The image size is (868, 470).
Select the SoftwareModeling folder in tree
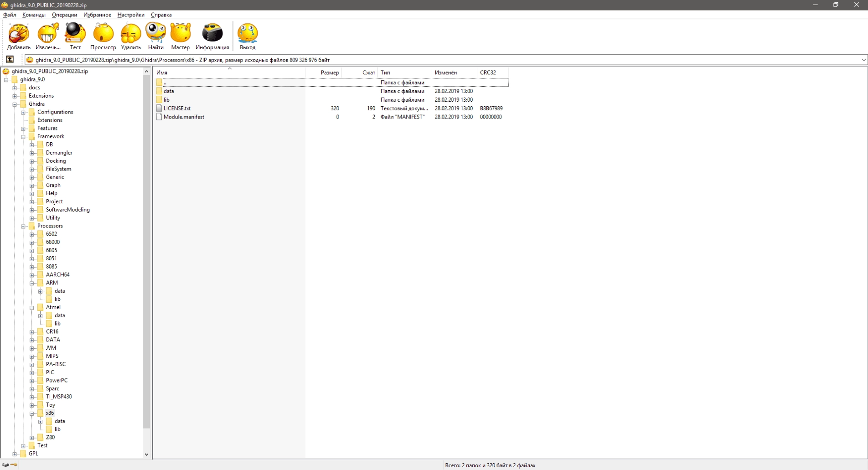click(67, 210)
